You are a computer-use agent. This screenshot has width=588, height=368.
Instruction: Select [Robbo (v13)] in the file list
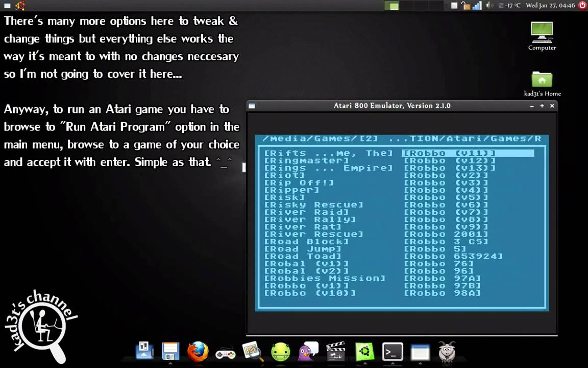(450, 168)
